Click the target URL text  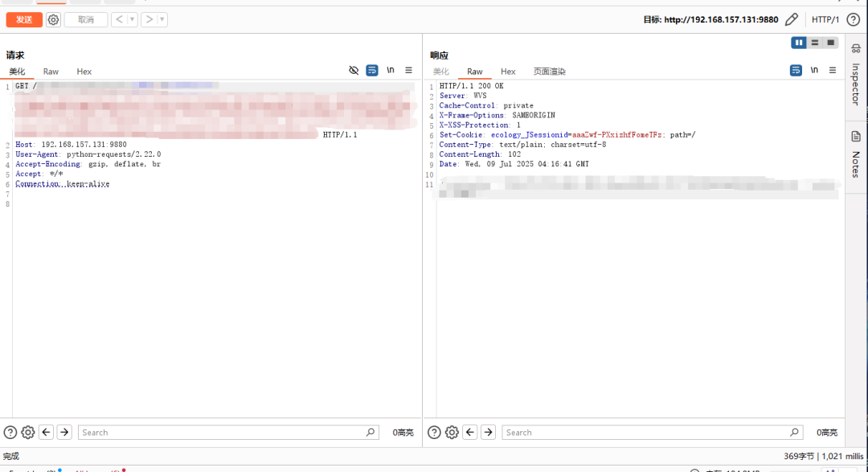(x=721, y=19)
